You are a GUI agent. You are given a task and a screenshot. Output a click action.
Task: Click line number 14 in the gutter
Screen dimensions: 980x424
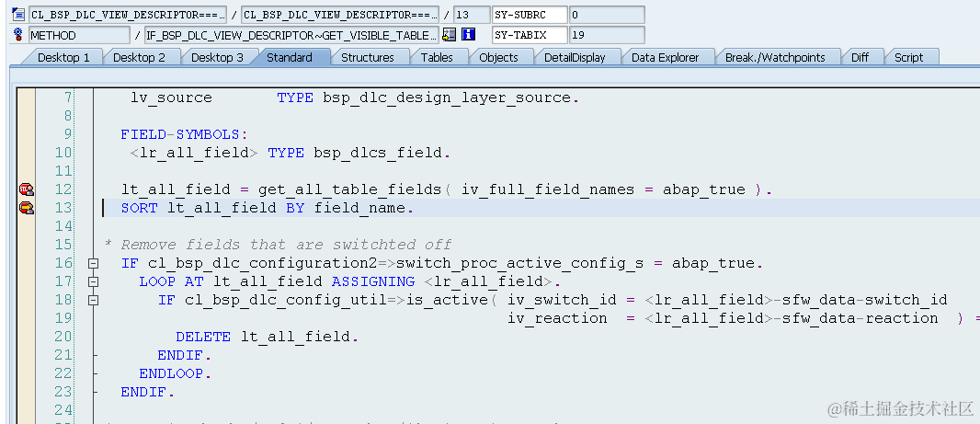[63, 226]
